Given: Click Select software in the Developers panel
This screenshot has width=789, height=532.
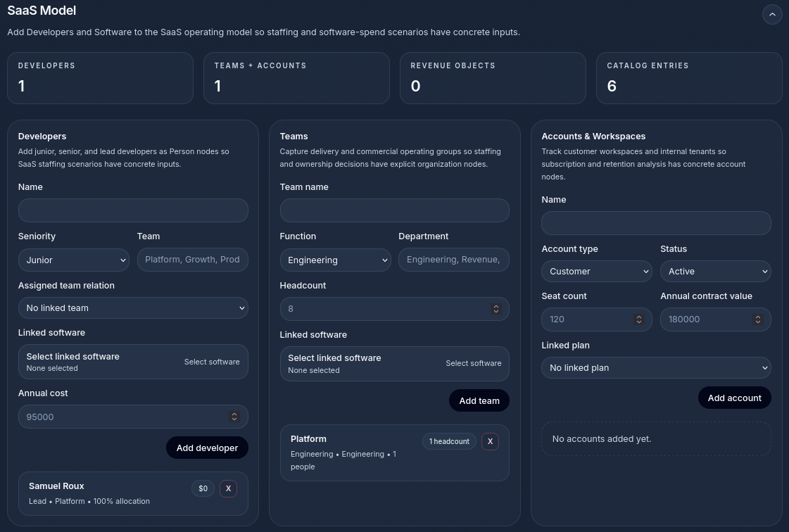Looking at the screenshot, I should click(212, 361).
